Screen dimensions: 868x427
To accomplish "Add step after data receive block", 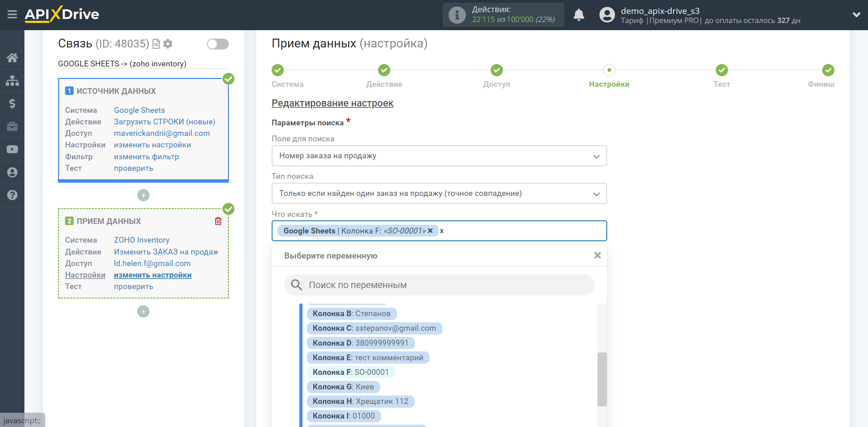I will (x=143, y=311).
